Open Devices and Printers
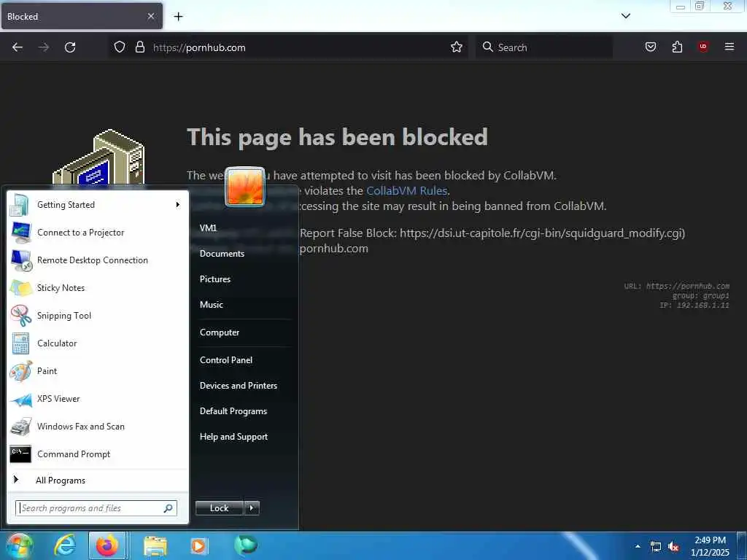Viewport: 747px width, 560px height. pyautogui.click(x=239, y=386)
